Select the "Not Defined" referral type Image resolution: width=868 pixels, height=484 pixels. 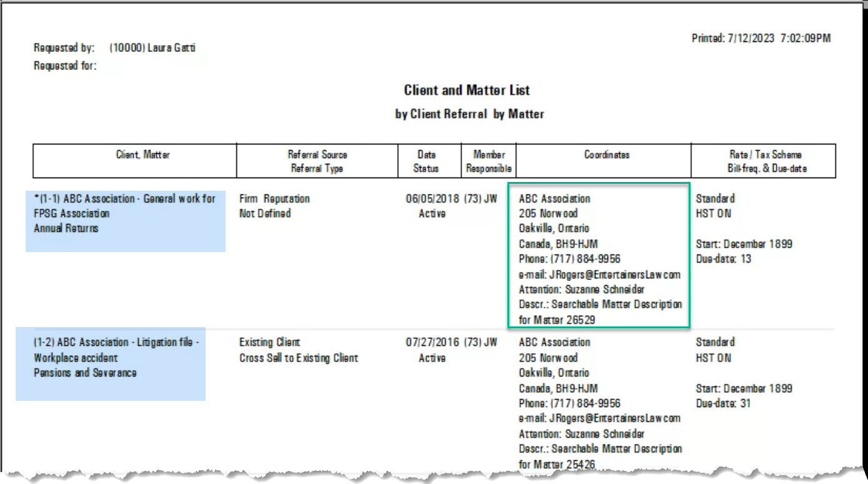click(x=265, y=213)
